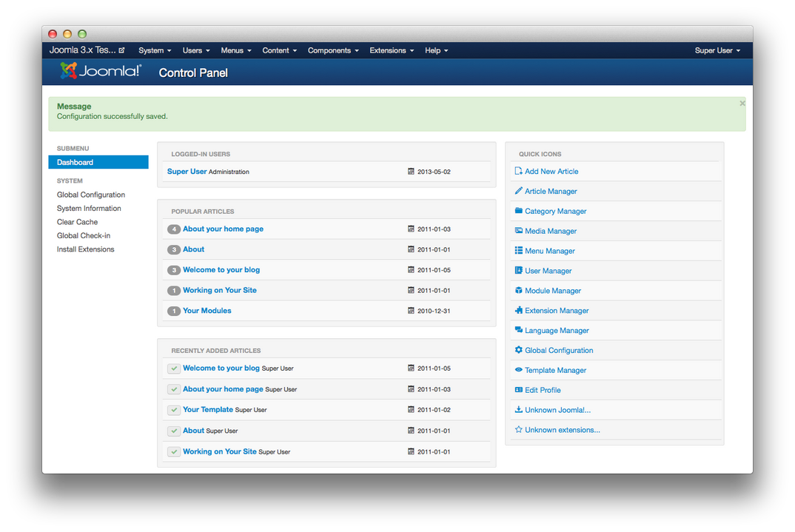The image size is (795, 532).
Task: Click the Extension Manager puzzle icon
Action: [x=519, y=311]
